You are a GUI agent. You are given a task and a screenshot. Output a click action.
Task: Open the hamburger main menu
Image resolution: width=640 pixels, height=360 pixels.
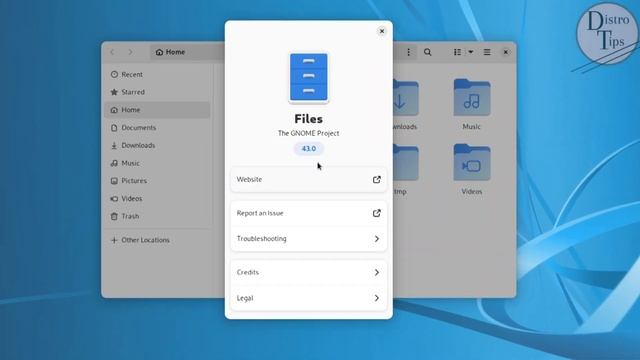point(487,52)
